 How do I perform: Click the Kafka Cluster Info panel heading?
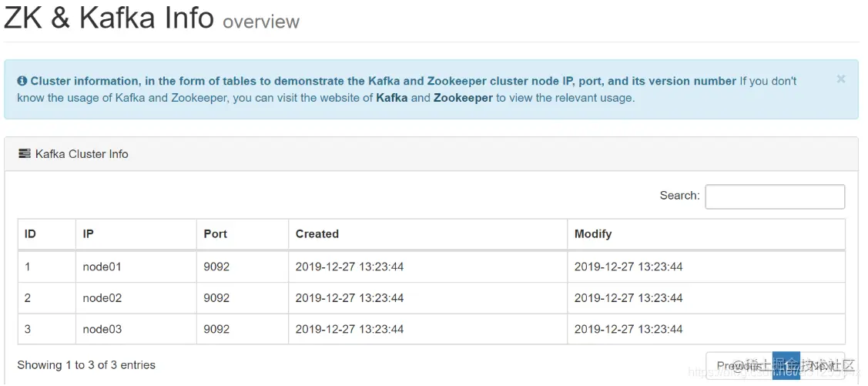pyautogui.click(x=82, y=154)
